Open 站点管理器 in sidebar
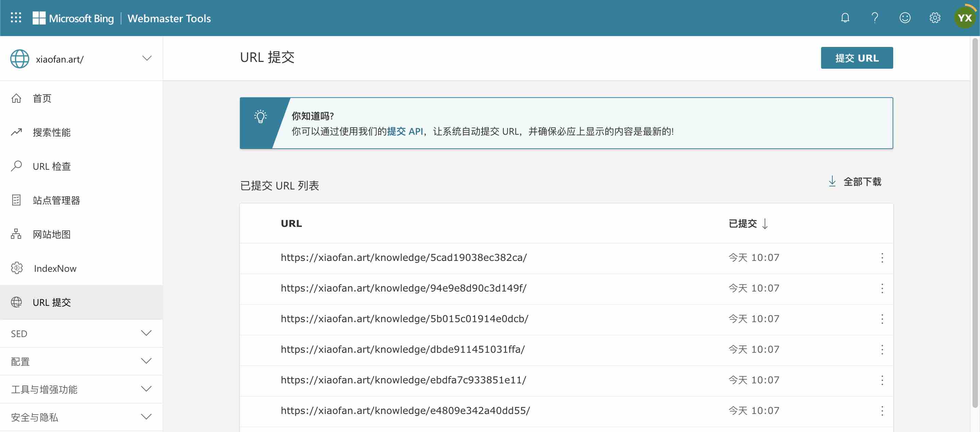 coord(56,200)
